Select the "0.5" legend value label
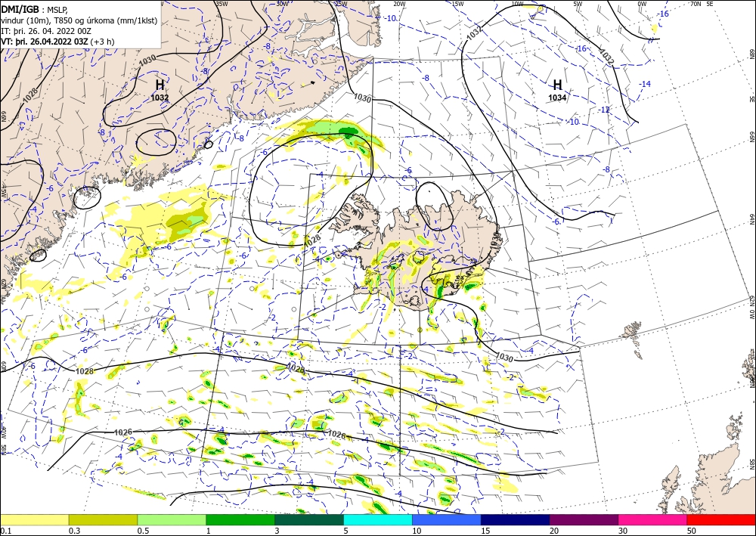The image size is (756, 536). point(143,531)
